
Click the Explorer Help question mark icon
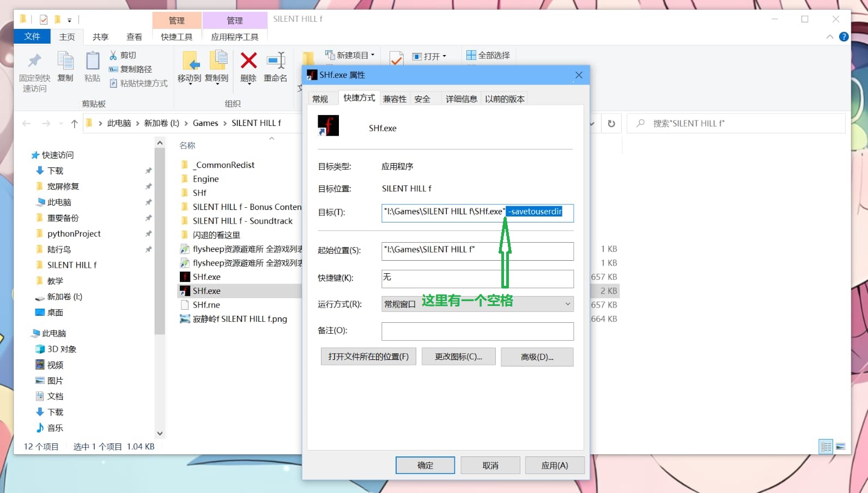click(x=843, y=37)
